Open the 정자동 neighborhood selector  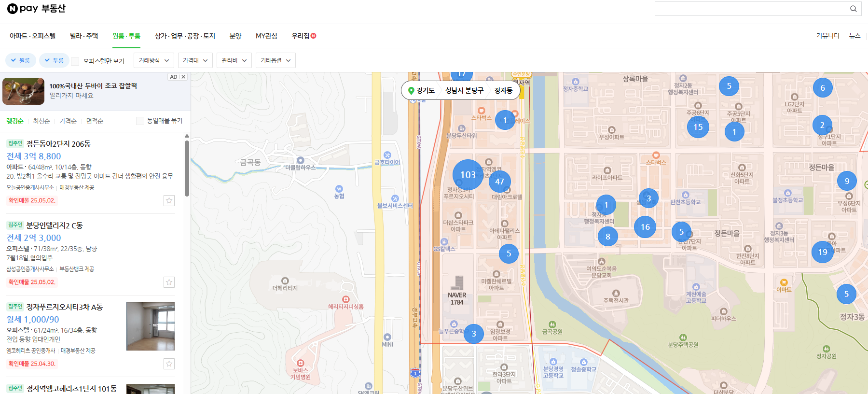503,90
